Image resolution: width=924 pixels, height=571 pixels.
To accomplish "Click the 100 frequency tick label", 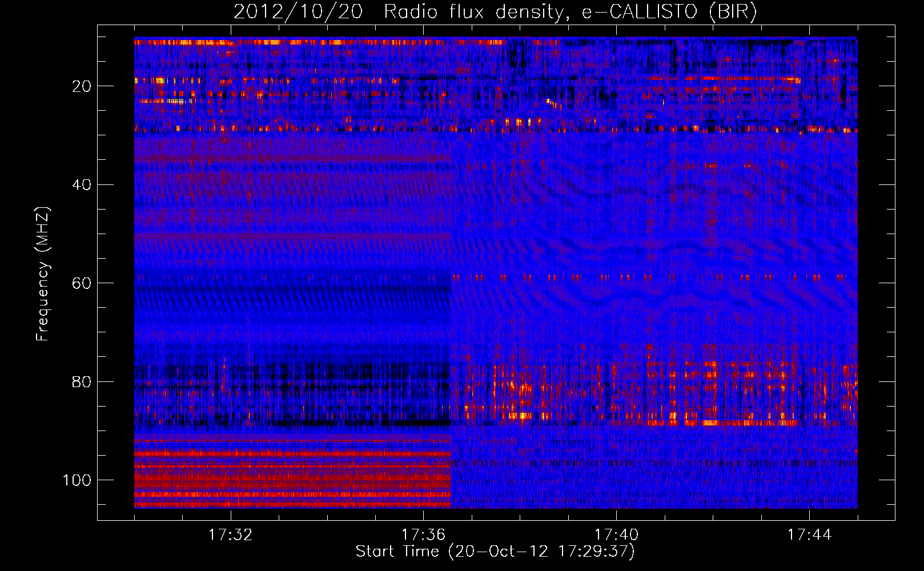I will click(77, 480).
